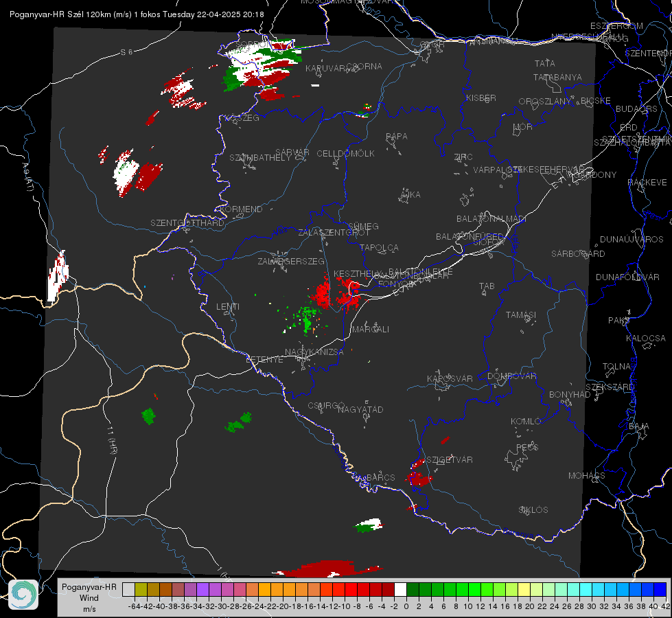
Task: Click the KESZTHELY city label
Action: pos(357,273)
